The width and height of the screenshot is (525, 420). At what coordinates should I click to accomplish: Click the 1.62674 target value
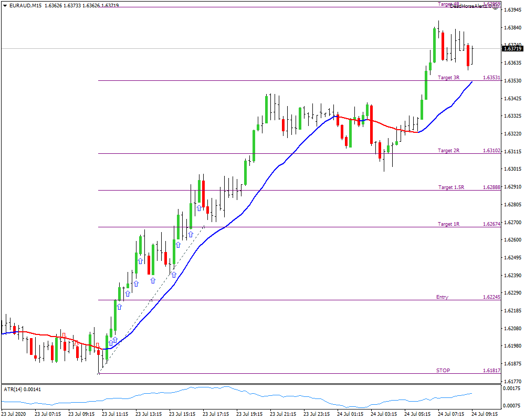[x=491, y=224]
